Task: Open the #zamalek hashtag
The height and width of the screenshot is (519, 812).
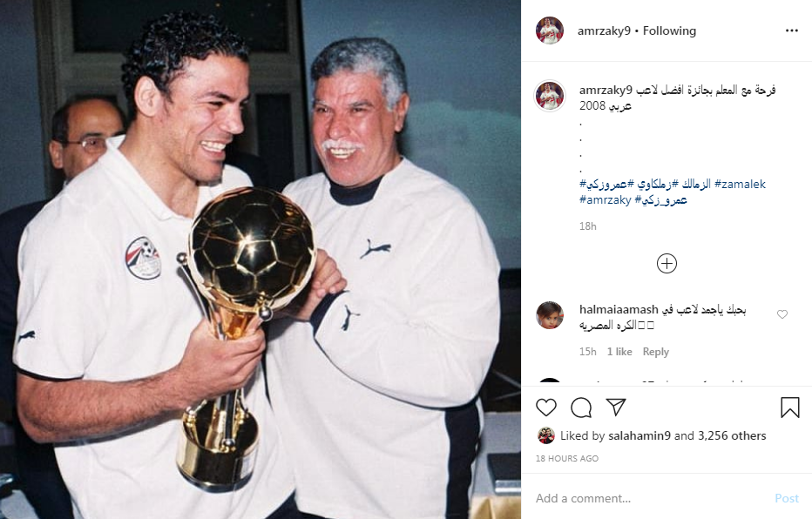Action: [740, 184]
